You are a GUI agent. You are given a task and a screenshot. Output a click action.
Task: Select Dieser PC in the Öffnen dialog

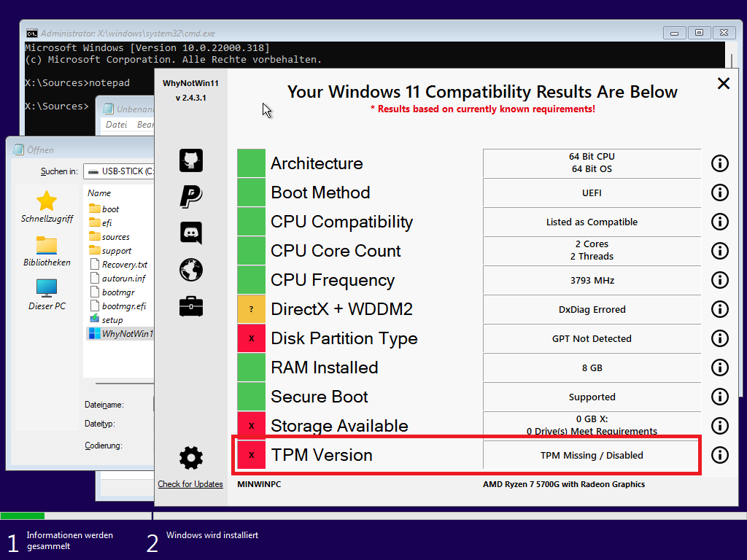(x=47, y=295)
